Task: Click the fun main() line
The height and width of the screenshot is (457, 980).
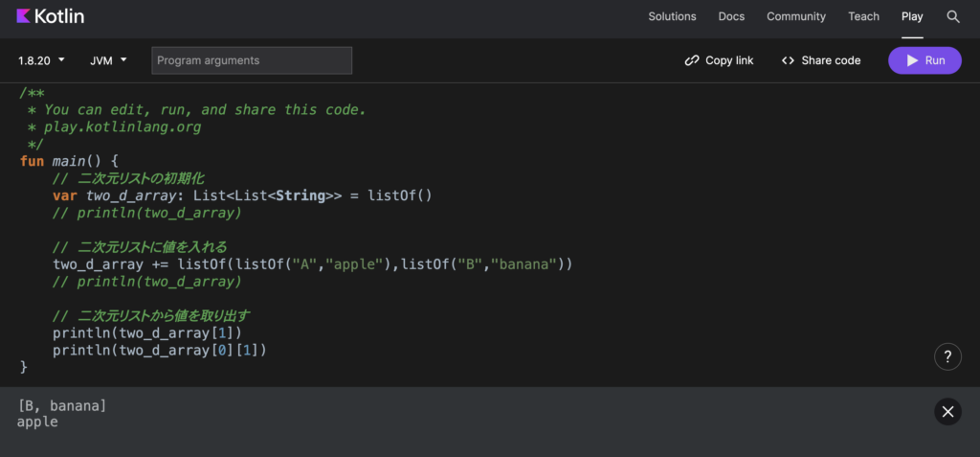Action: pyautogui.click(x=69, y=161)
